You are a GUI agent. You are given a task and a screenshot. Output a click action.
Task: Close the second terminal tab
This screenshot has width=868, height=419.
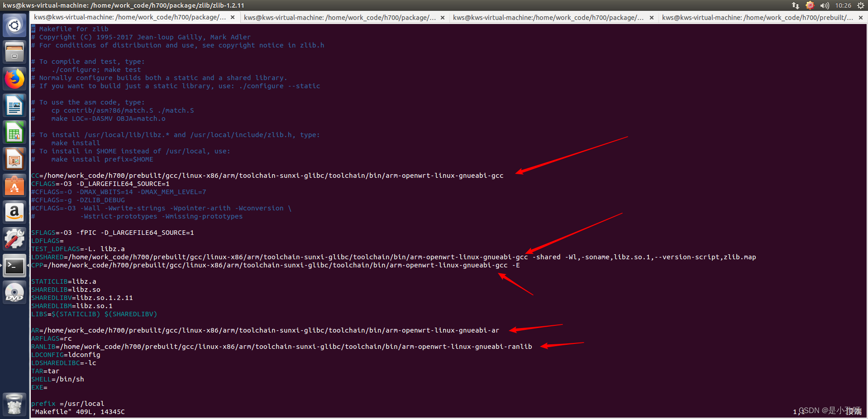443,18
